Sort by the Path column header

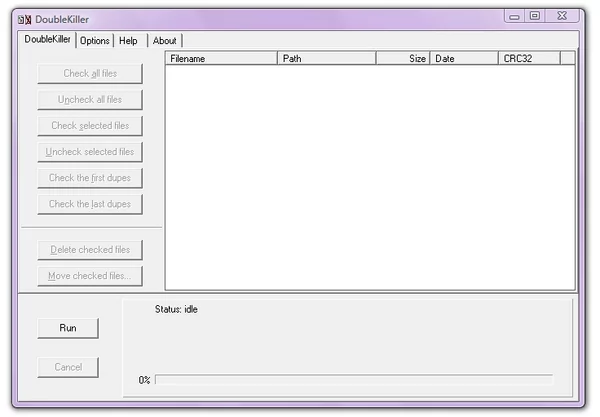326,59
